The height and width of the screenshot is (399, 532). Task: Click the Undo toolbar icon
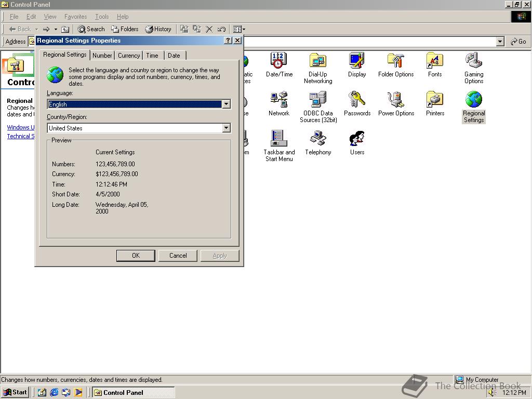coord(221,29)
